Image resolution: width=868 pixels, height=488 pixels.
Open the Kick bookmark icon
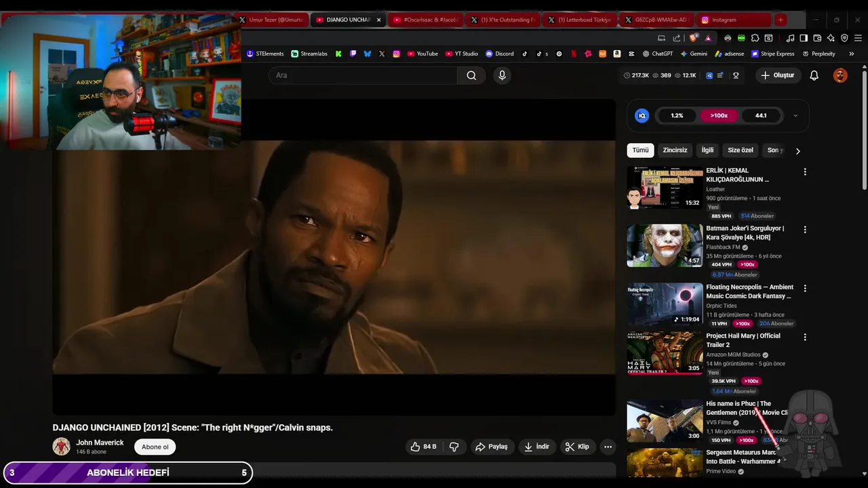[x=338, y=54]
